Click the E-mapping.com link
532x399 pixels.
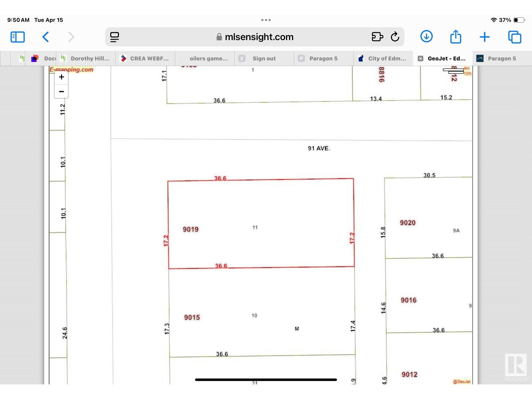point(71,69)
